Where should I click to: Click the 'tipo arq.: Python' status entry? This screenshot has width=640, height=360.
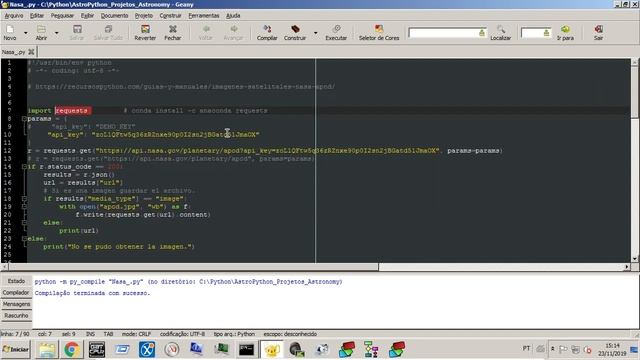pyautogui.click(x=234, y=334)
